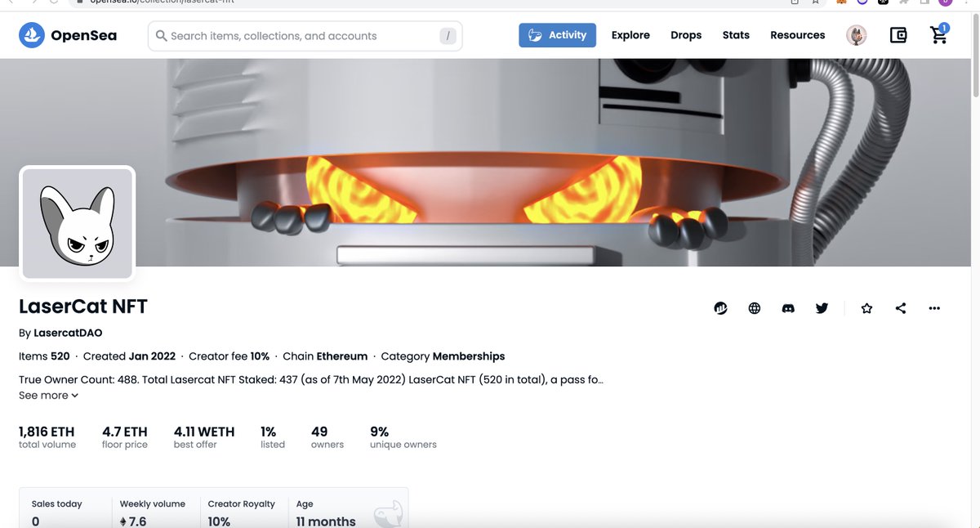Click the LaserCat NFT collection title
980x528 pixels.
pyautogui.click(x=83, y=307)
